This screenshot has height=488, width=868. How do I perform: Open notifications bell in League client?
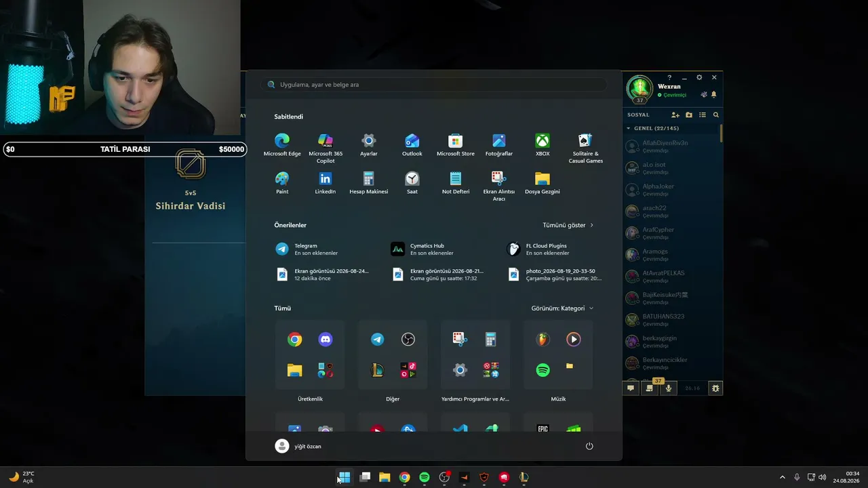[x=713, y=95]
